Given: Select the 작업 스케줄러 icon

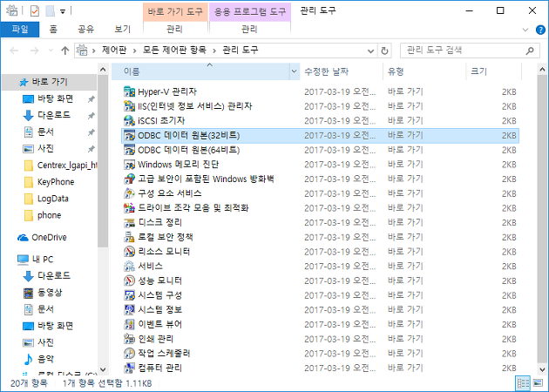Looking at the screenshot, I should (x=129, y=354).
